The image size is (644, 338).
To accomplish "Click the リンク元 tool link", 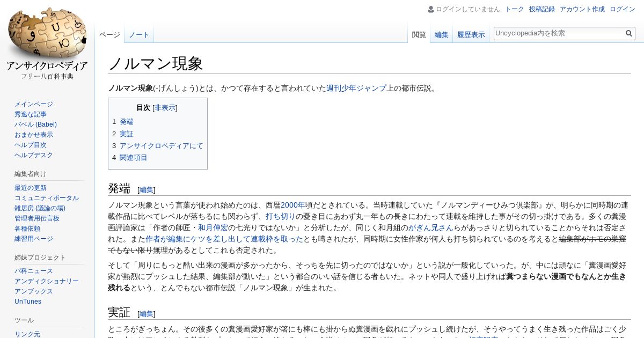I will [27, 334].
